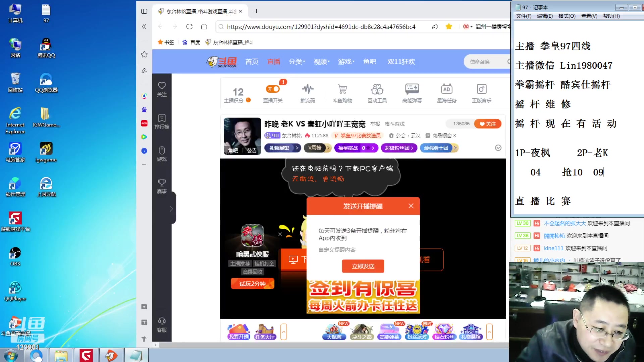Expand the 视频 dropdown in Douyu nav
The width and height of the screenshot is (644, 362).
click(322, 62)
